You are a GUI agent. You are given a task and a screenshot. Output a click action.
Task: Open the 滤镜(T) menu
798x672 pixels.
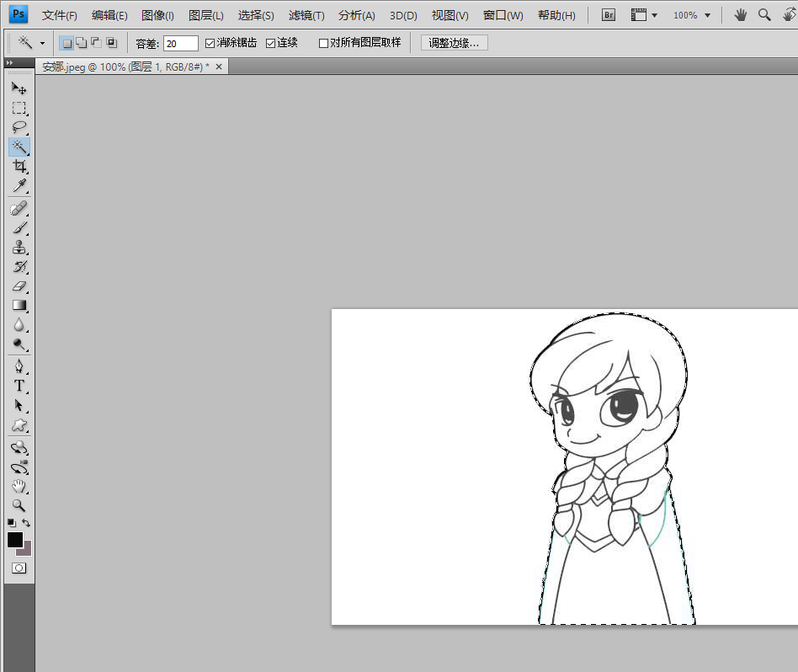[x=306, y=15]
